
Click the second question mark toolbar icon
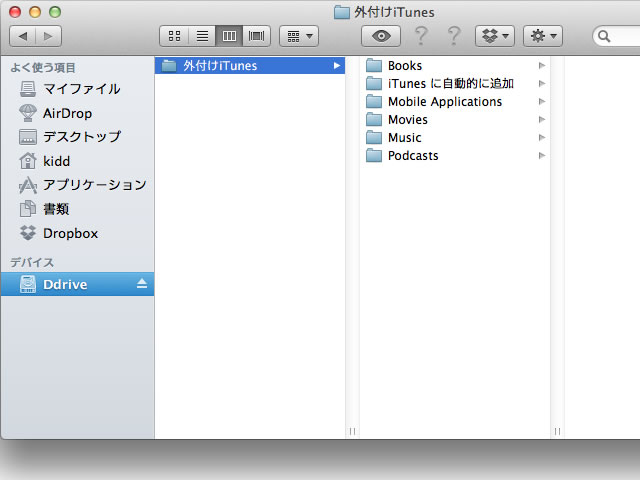pyautogui.click(x=454, y=36)
